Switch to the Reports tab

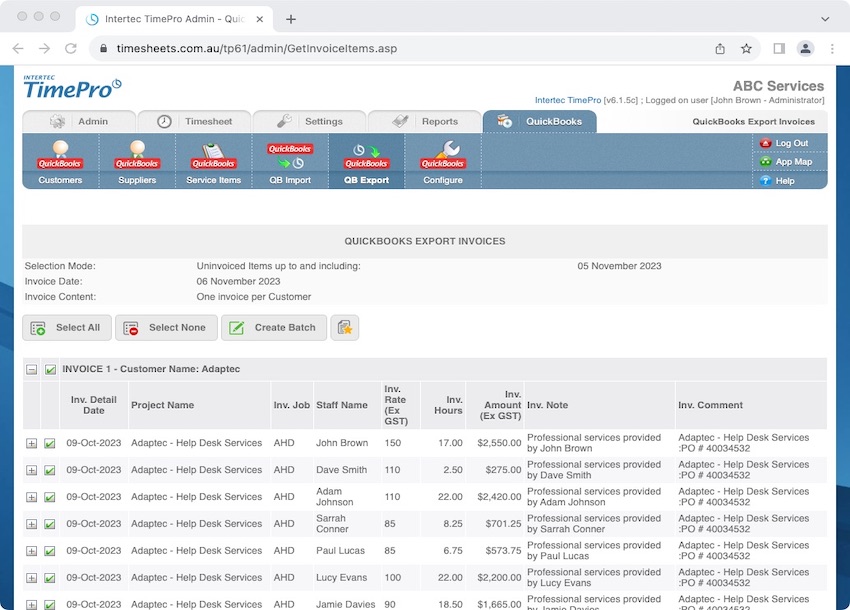coord(425,121)
